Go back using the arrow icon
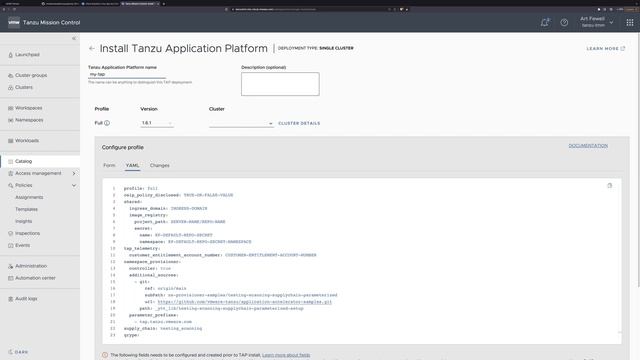 coord(92,48)
